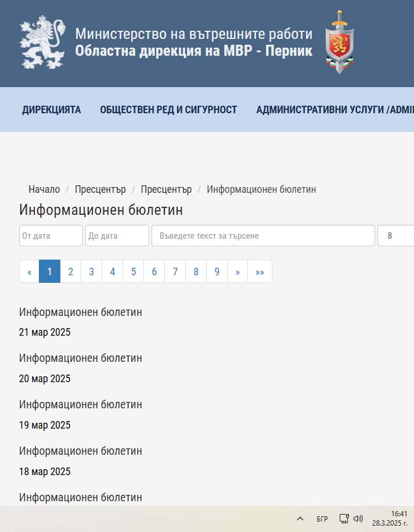Click the police shield emblem with sword

pyautogui.click(x=340, y=42)
